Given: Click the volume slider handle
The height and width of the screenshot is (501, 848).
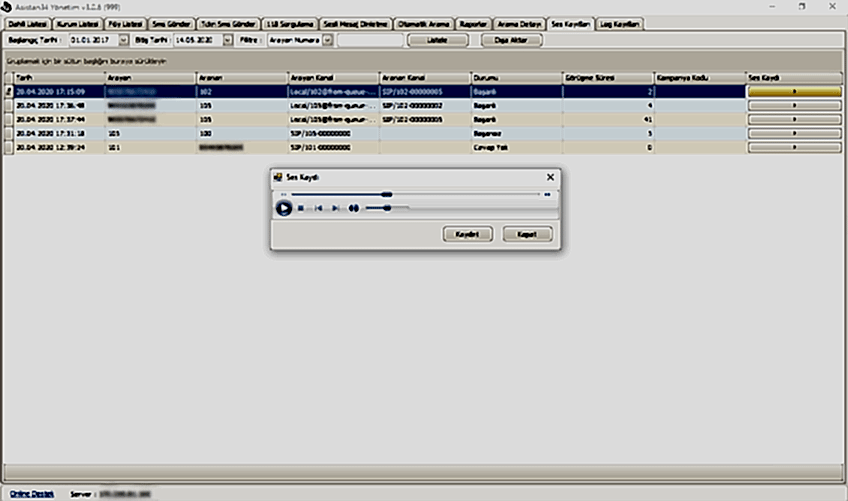Looking at the screenshot, I should [x=387, y=208].
